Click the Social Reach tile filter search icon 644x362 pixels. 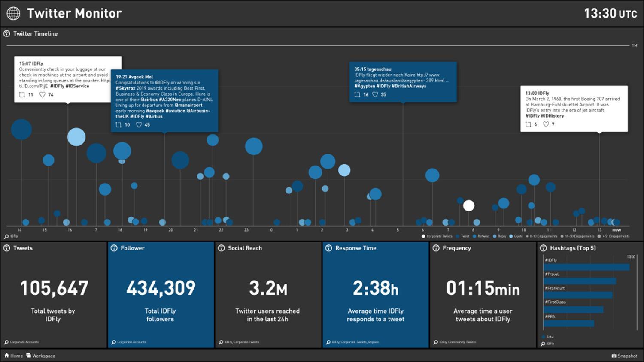pos(221,342)
